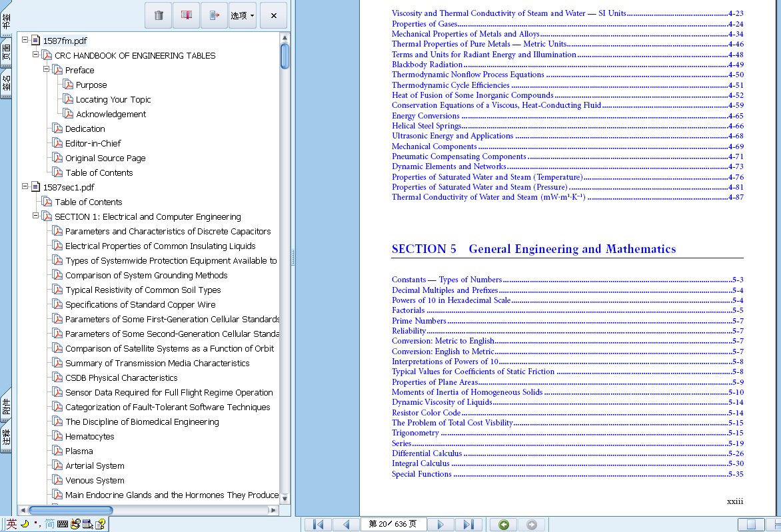Collapse the Preface bookmark node
Viewport: 781px width, 532px height.
click(46, 69)
